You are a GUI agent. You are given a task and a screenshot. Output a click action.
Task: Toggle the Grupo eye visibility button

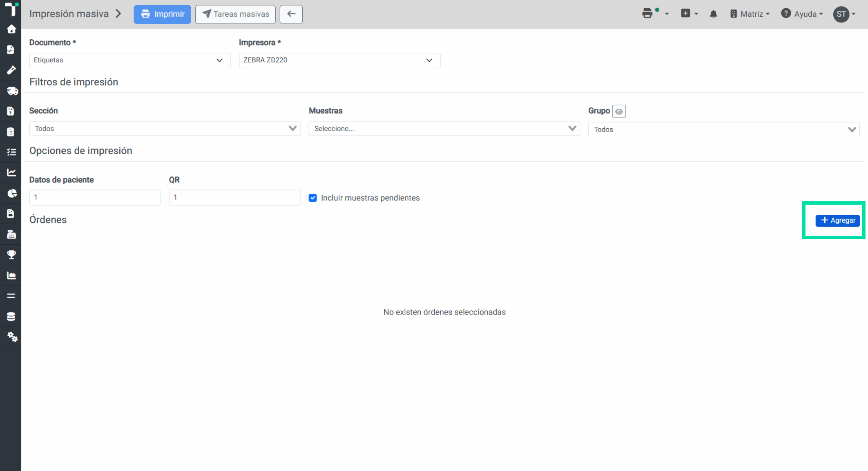pyautogui.click(x=619, y=111)
